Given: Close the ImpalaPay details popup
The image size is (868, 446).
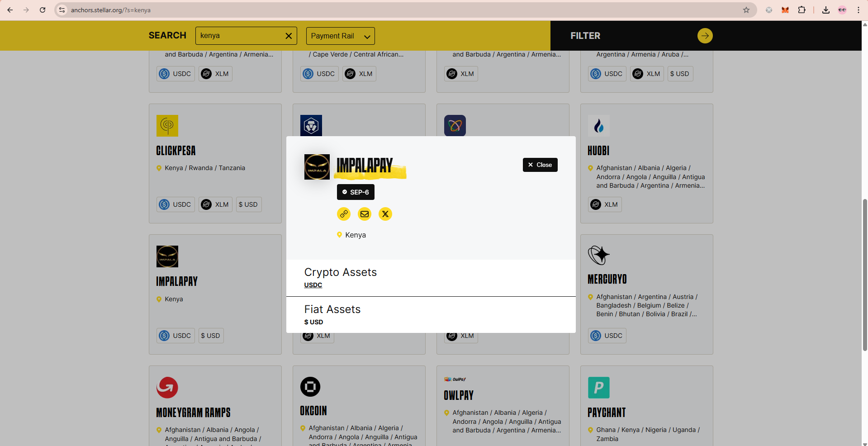Looking at the screenshot, I should [x=540, y=165].
